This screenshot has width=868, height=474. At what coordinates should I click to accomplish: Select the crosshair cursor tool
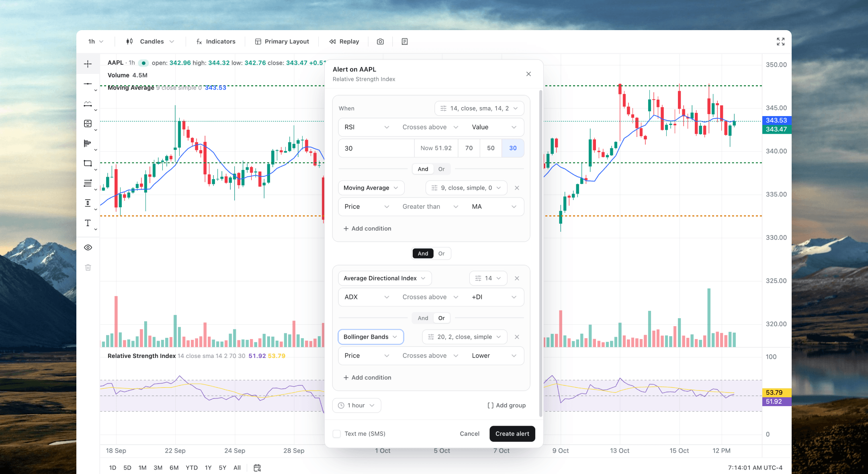(x=88, y=64)
